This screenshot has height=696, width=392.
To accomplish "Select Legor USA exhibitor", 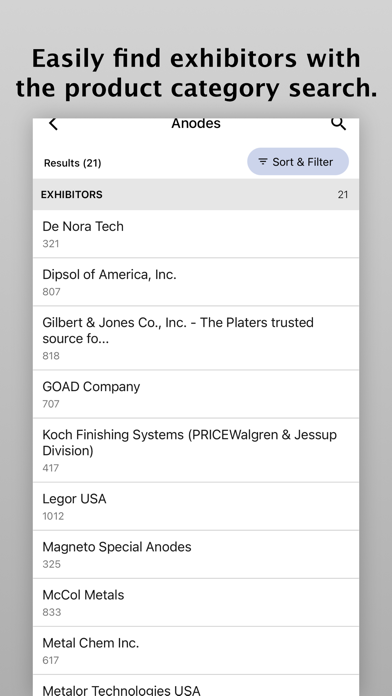I will coord(196,506).
